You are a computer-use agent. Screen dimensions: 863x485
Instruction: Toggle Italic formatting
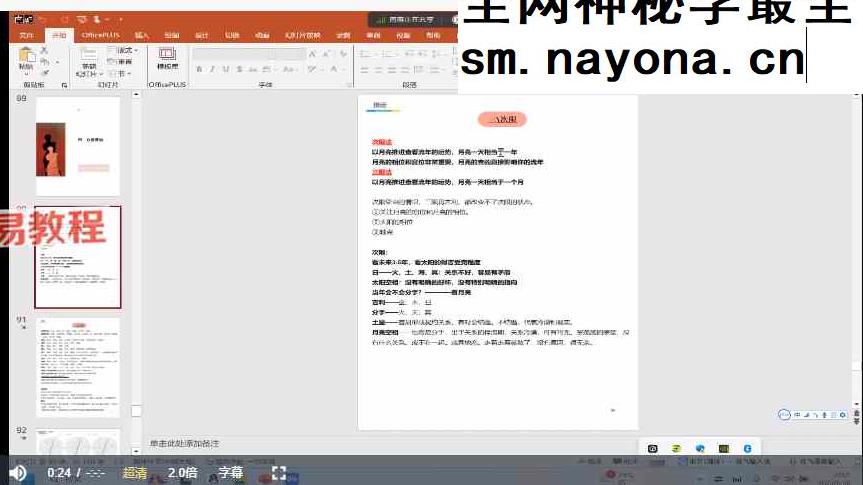click(x=212, y=69)
